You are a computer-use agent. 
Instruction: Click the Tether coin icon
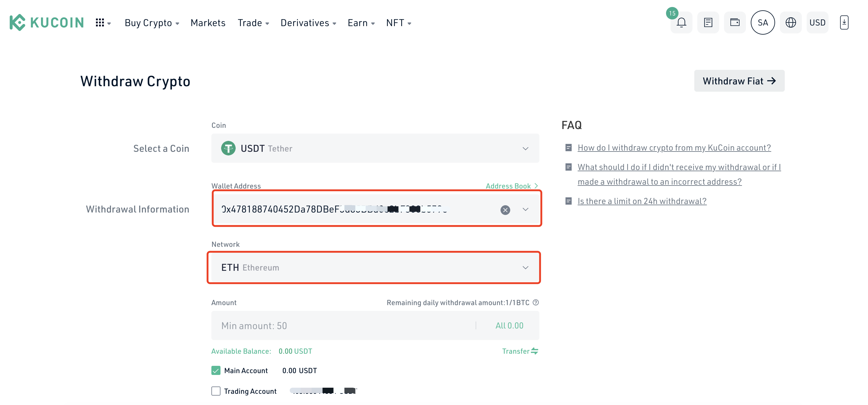[228, 148]
